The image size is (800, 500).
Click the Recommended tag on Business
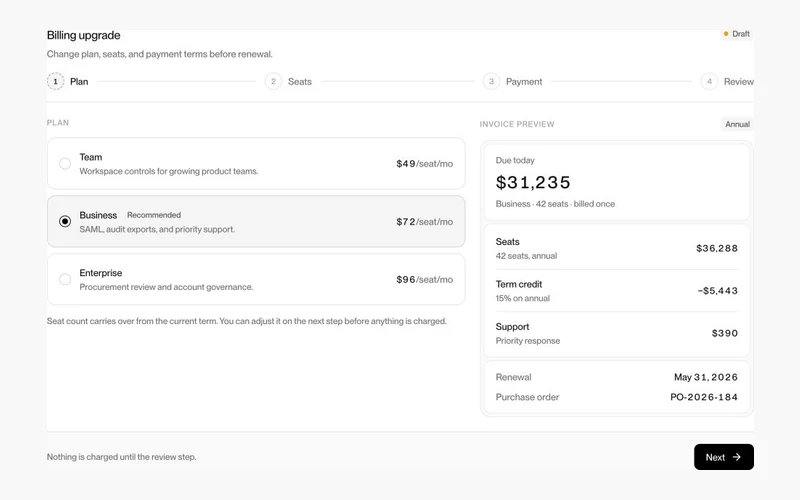(154, 215)
